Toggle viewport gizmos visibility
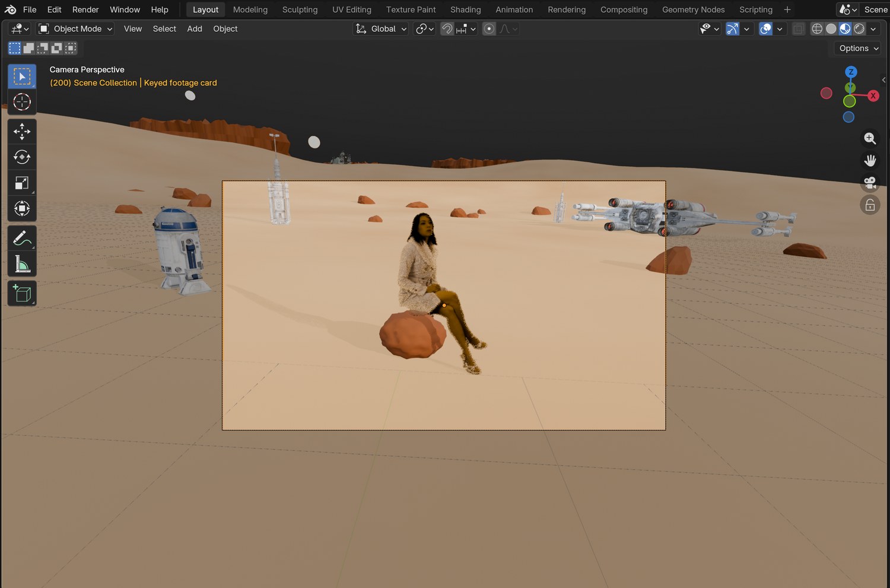This screenshot has width=890, height=588. (x=732, y=28)
